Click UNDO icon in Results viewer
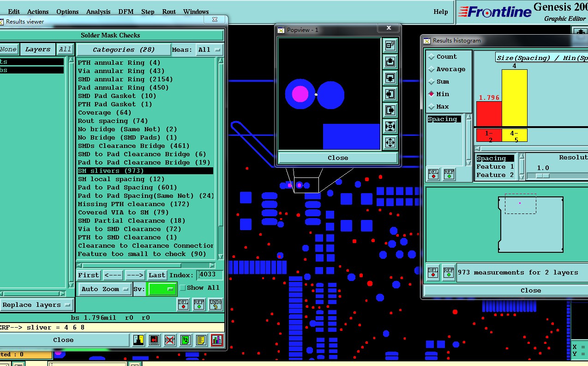 click(215, 304)
